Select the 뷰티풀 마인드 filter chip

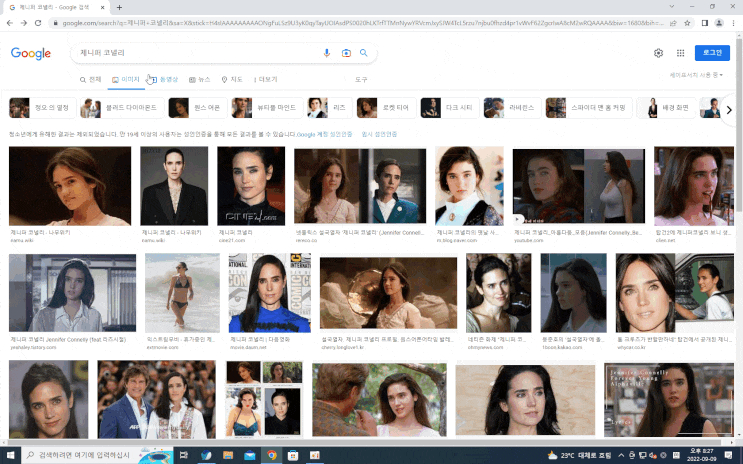click(266, 108)
